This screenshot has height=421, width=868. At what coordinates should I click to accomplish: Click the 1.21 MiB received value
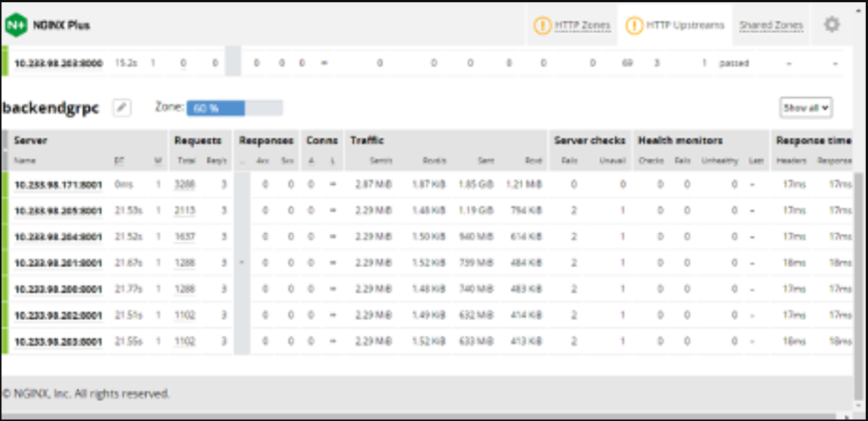[524, 185]
